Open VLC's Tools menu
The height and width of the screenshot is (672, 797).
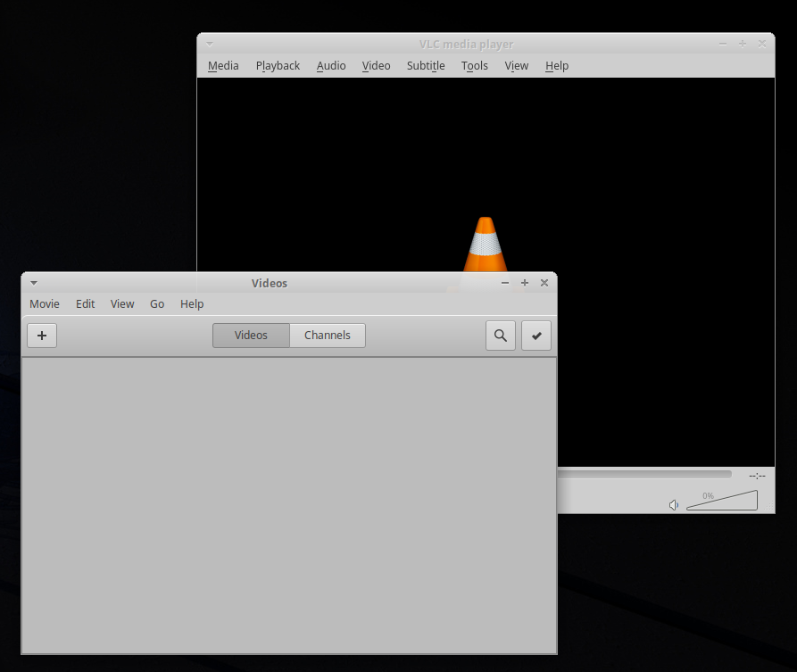pos(474,65)
